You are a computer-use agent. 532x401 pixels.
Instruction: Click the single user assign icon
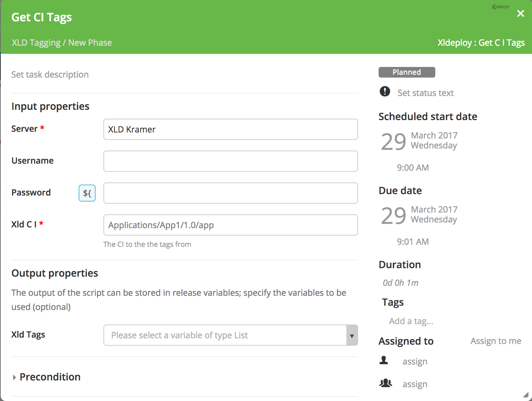coord(384,361)
